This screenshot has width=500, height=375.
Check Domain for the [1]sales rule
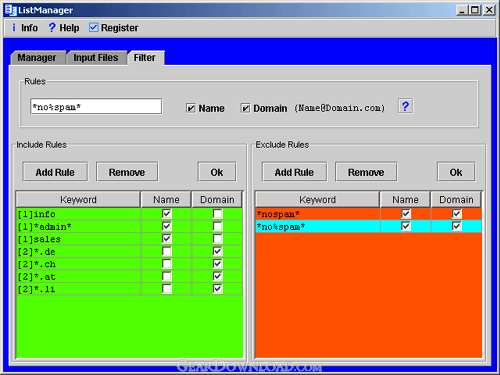[x=217, y=239]
